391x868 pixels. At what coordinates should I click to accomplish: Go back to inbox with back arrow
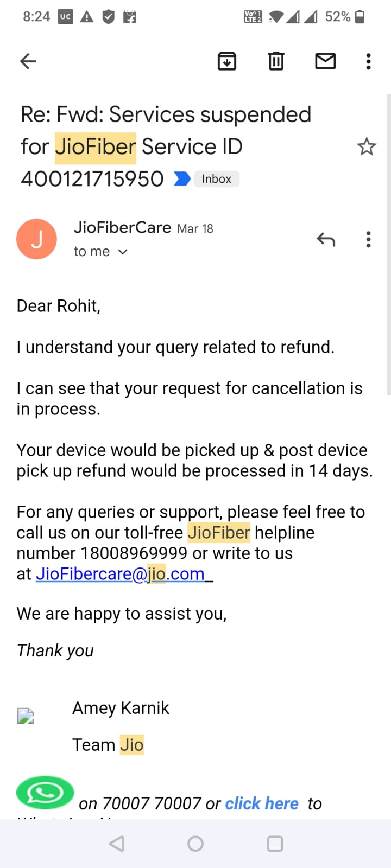[28, 61]
